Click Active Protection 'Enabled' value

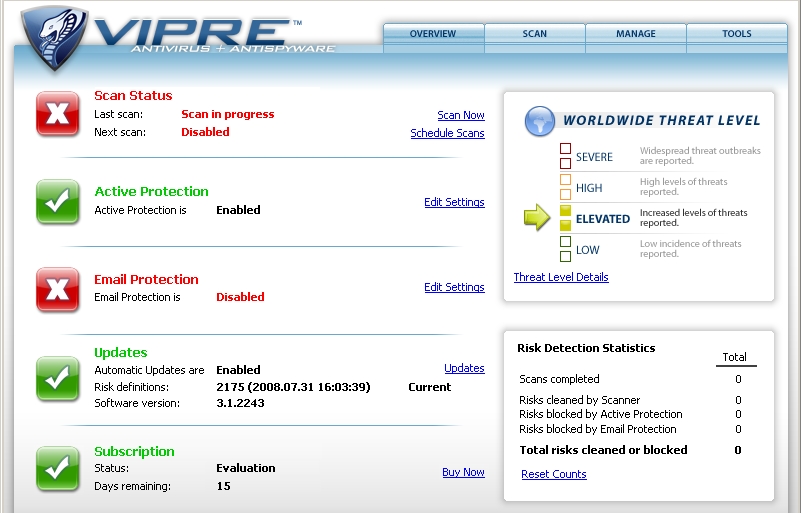239,210
